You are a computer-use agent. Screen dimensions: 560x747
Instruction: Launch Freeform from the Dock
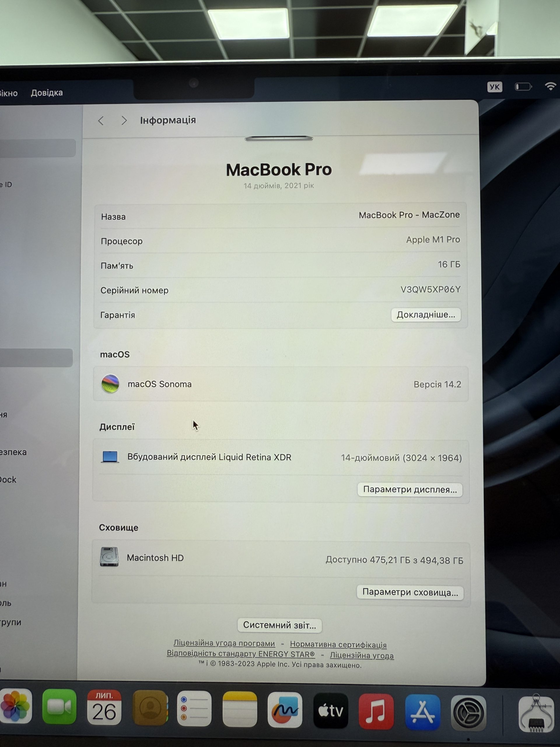point(285,710)
